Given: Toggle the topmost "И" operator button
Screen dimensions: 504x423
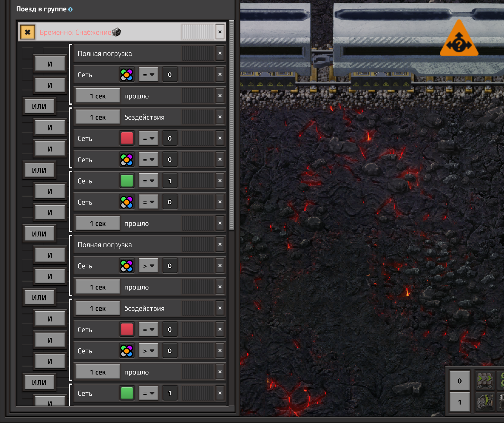Looking at the screenshot, I should click(x=50, y=64).
